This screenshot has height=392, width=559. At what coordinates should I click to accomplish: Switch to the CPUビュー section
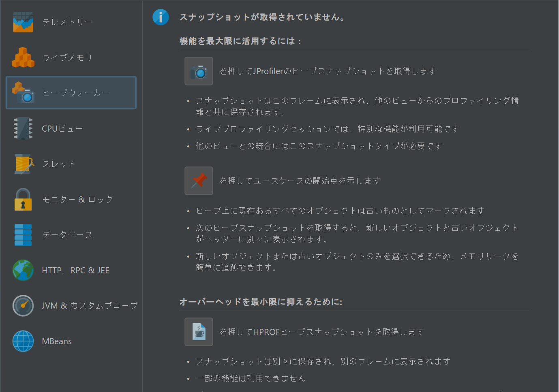(x=62, y=128)
